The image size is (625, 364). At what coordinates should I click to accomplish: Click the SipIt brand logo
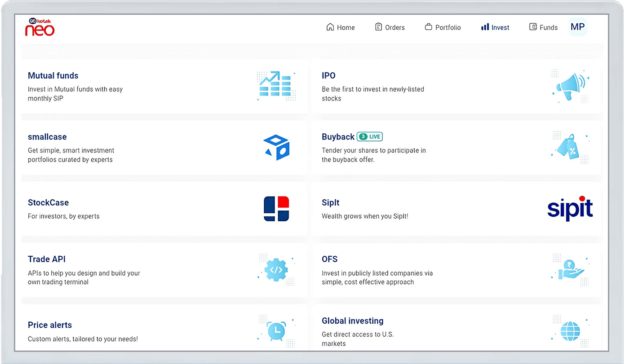point(570,209)
